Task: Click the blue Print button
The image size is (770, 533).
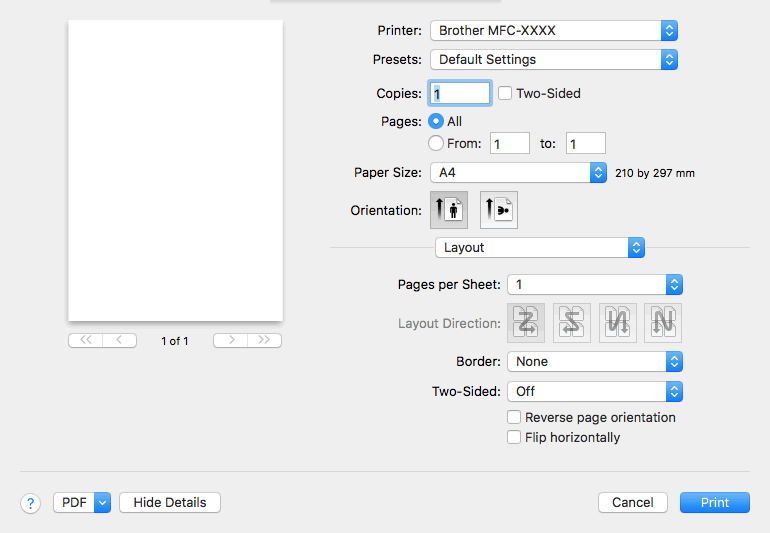Action: [x=715, y=503]
